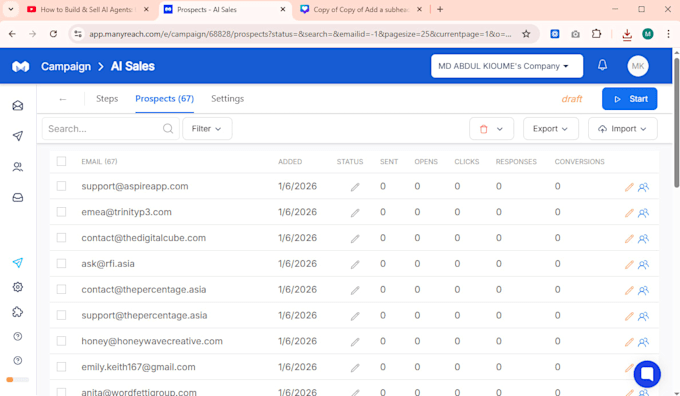
Task: Open the mailbox tray sidebar icon
Action: click(18, 197)
